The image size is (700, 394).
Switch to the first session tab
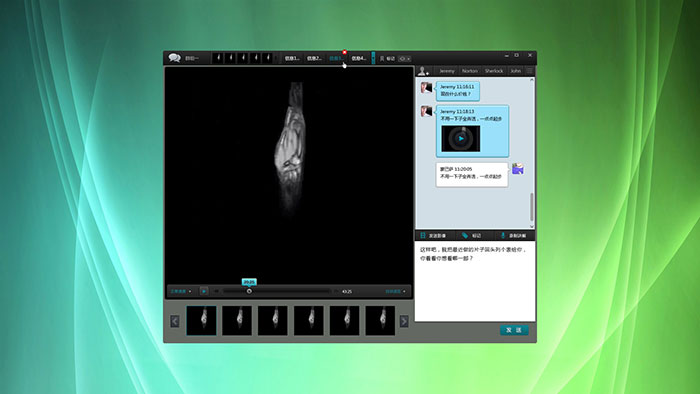[x=292, y=58]
